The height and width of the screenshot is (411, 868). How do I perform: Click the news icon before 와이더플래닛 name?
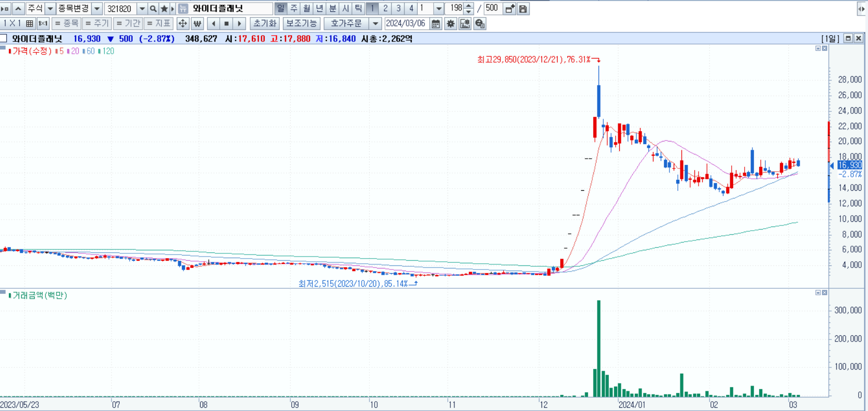click(x=183, y=9)
